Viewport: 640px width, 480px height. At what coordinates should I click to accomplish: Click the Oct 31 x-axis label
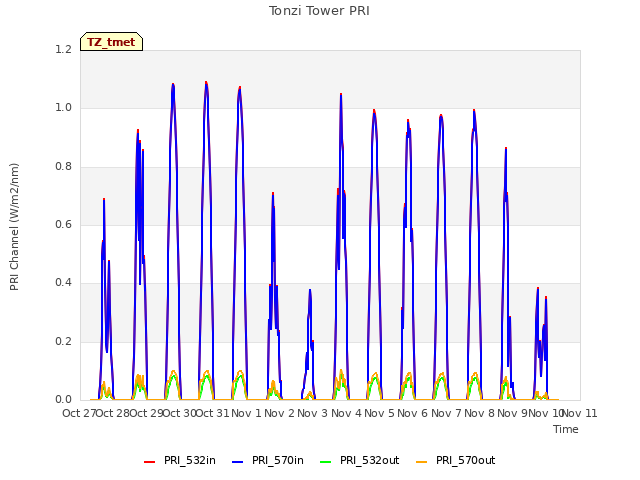213,413
